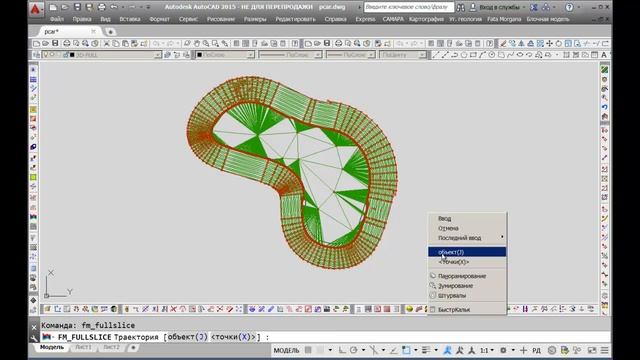Switch to Лист1 layout tab
Image resolution: width=640 pixels, height=360 pixels.
click(x=83, y=347)
